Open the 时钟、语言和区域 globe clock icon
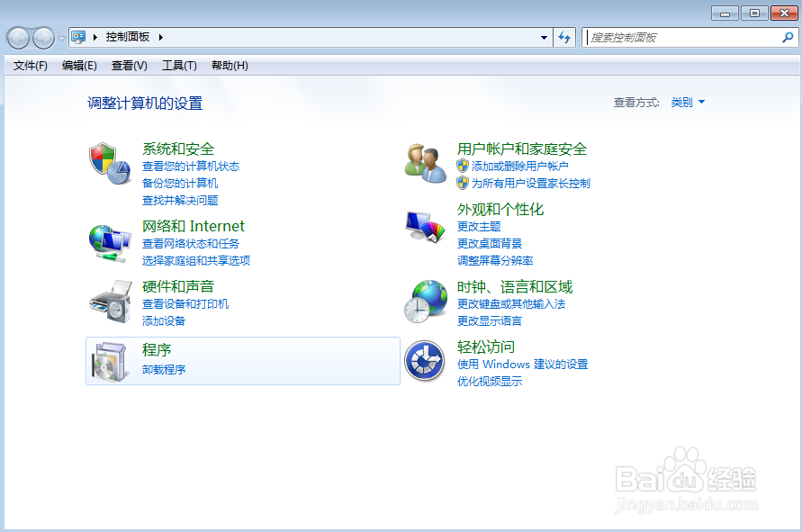This screenshot has height=532, width=802. coord(426,302)
